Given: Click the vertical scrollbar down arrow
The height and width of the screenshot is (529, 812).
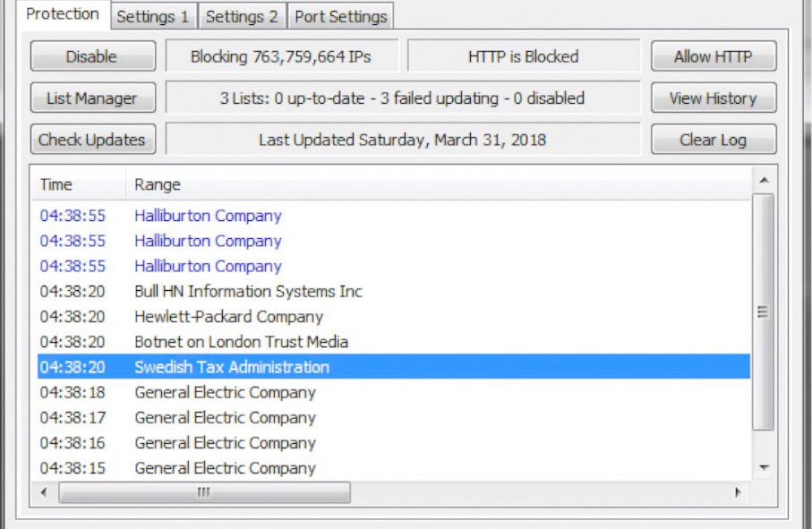Looking at the screenshot, I should coord(763,467).
